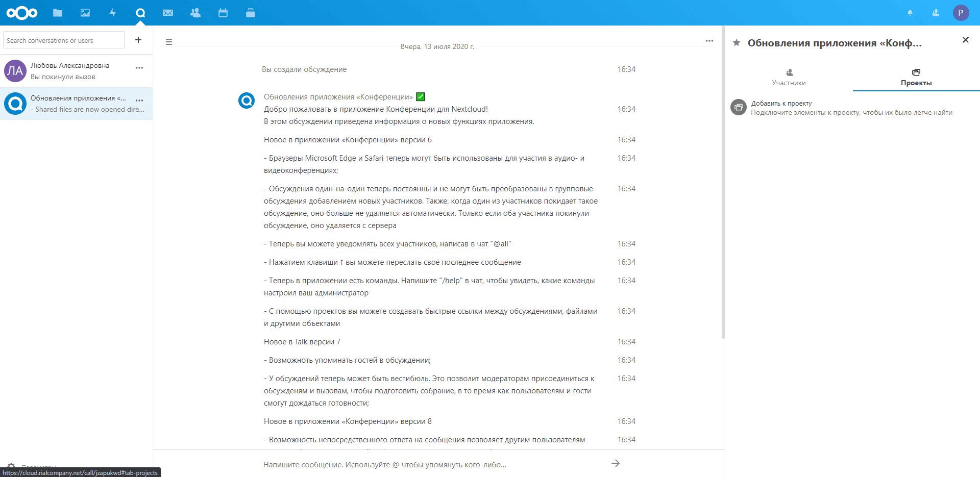Open menu for Обновления приложения conversation
This screenshot has width=980, height=477.
click(139, 101)
